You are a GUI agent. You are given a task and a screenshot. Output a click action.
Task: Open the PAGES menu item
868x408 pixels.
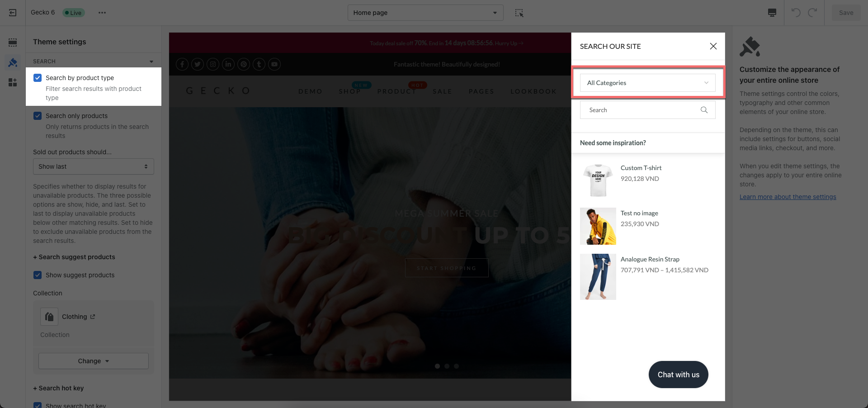[481, 91]
